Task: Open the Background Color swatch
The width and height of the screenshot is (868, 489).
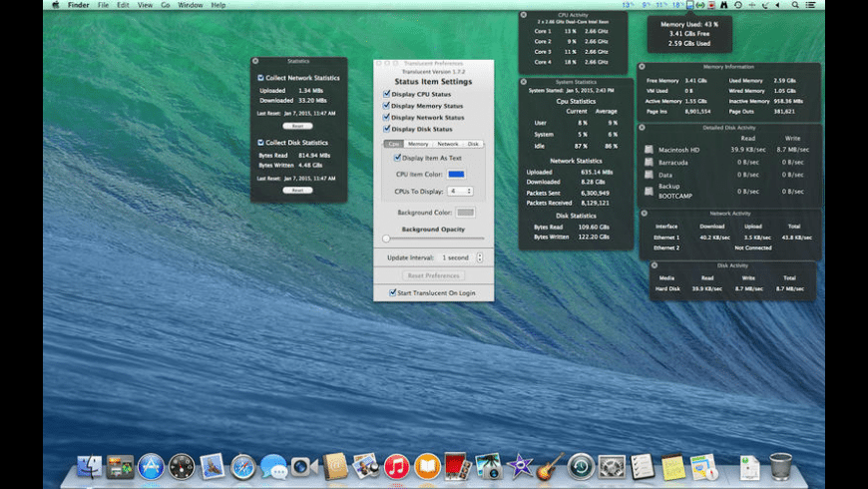Action: 465,213
